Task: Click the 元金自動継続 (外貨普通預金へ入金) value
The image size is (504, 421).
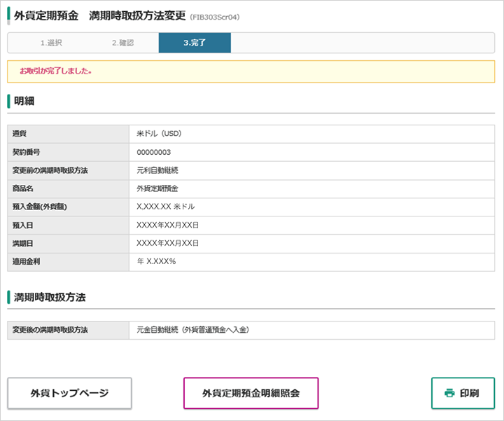Action: click(193, 330)
